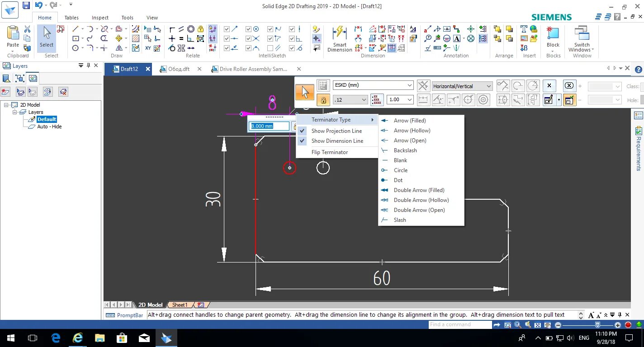
Task: Click the Find a command search box
Action: click(x=459, y=324)
